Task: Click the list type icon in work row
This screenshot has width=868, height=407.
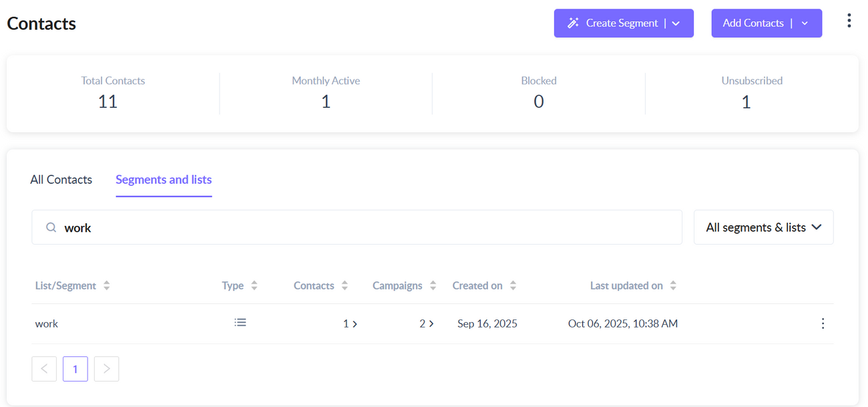Action: point(240,323)
